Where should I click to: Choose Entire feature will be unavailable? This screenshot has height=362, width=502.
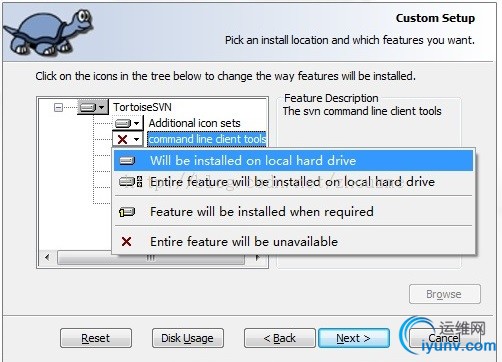click(x=293, y=241)
